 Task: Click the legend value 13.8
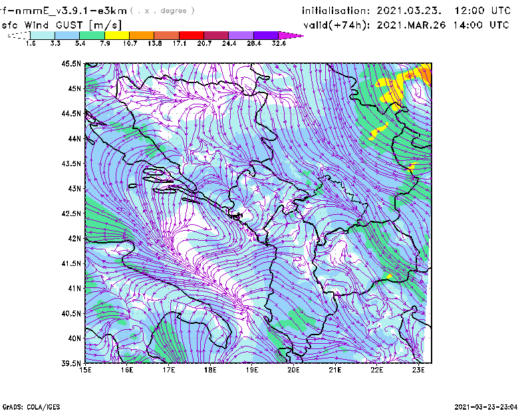[154, 43]
